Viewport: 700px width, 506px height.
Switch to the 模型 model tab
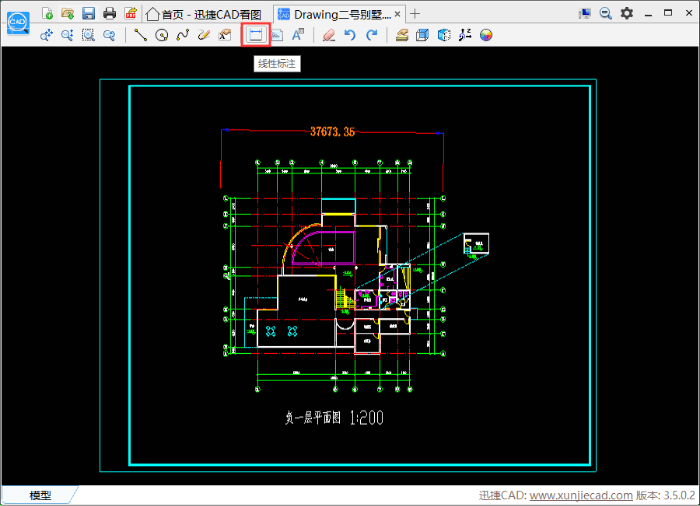click(x=40, y=495)
